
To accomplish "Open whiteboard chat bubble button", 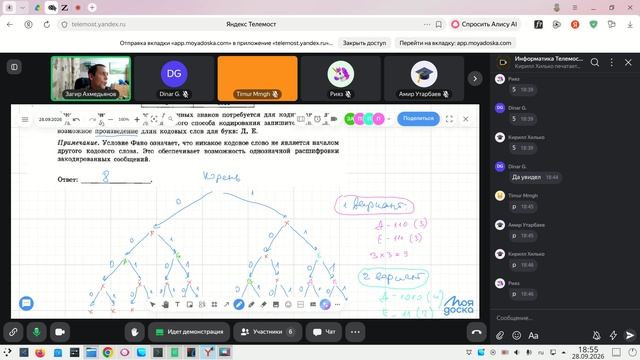I will point(26,303).
